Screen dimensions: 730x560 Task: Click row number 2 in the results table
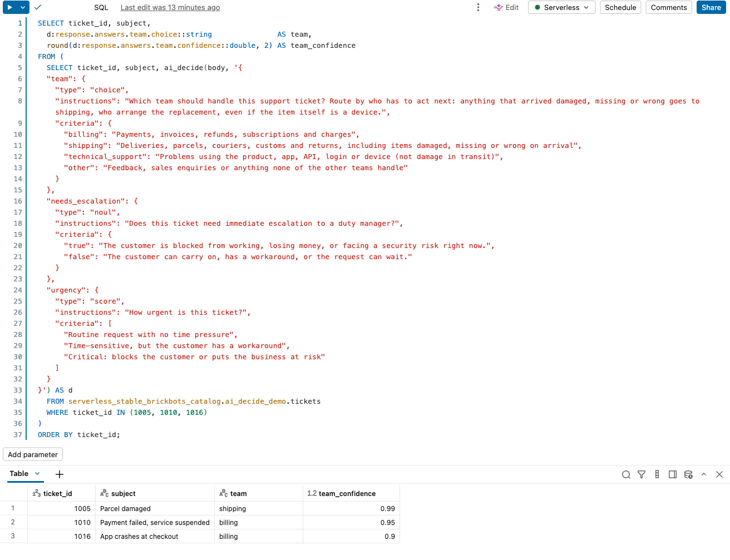(13, 522)
